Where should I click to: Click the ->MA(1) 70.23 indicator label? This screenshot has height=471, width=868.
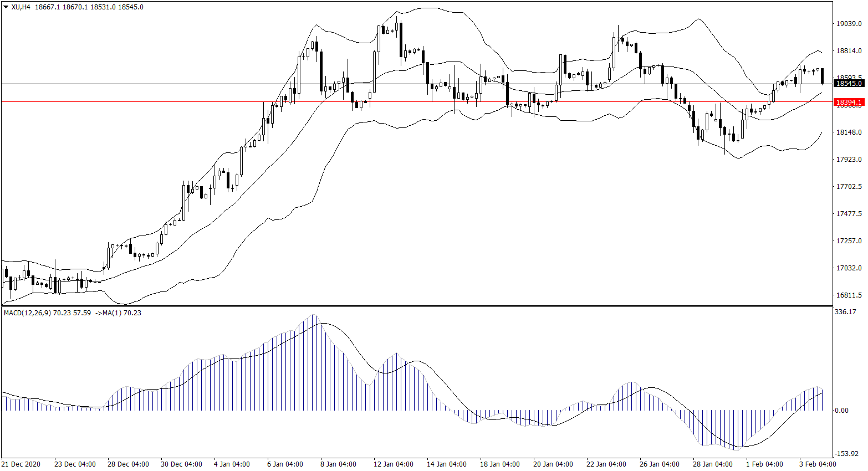[118, 313]
